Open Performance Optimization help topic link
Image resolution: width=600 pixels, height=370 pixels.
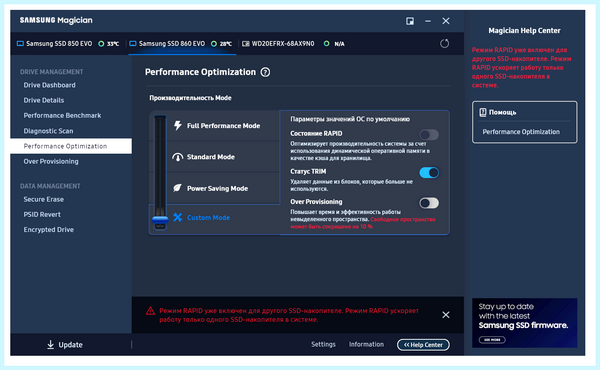click(x=521, y=132)
